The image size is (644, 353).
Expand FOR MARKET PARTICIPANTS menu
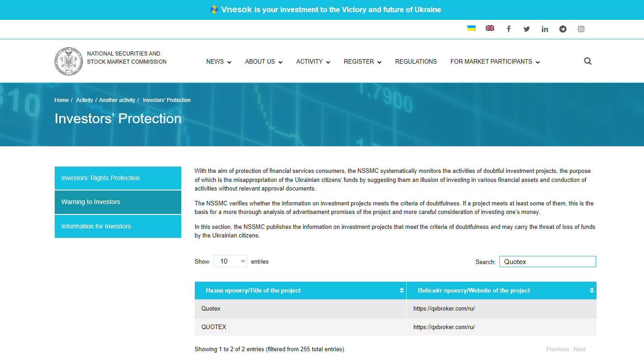[495, 62]
